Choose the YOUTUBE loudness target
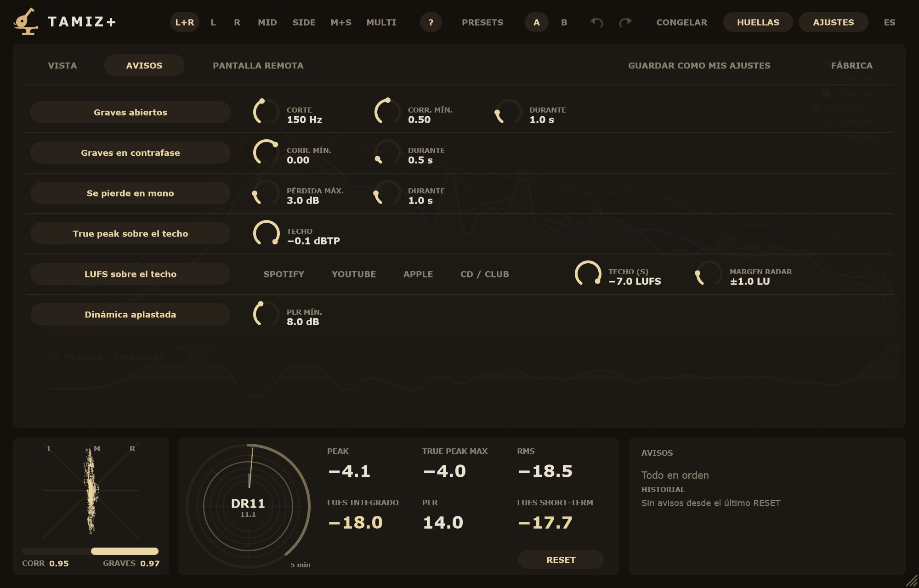Image resolution: width=919 pixels, height=588 pixels. pos(354,274)
